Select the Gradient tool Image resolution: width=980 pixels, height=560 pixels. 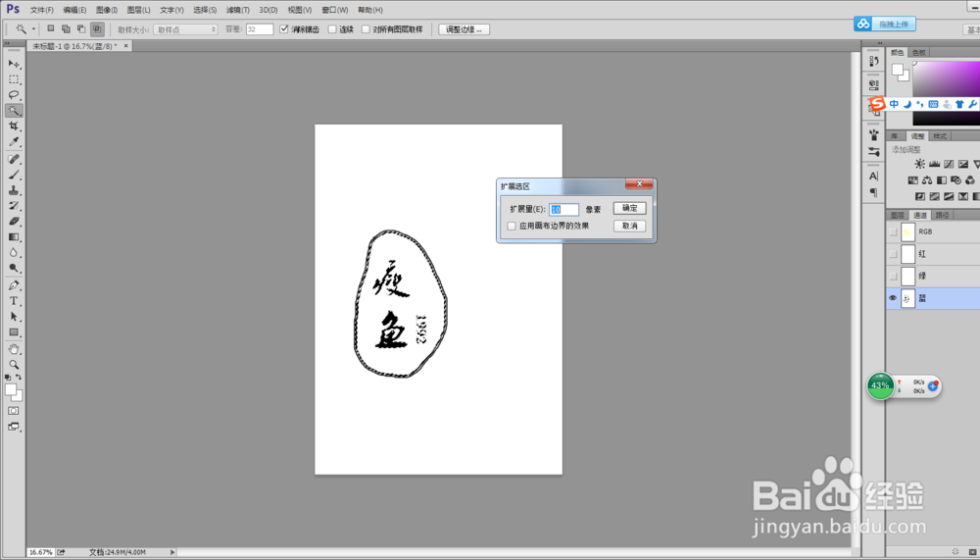point(14,237)
